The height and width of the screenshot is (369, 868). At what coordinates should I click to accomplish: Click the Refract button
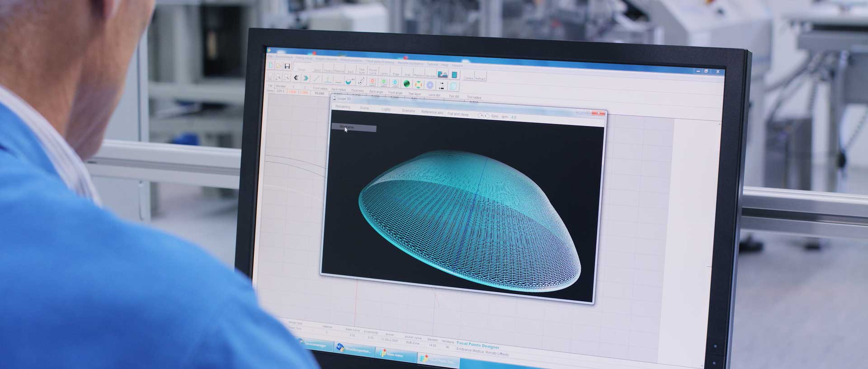pos(480,79)
